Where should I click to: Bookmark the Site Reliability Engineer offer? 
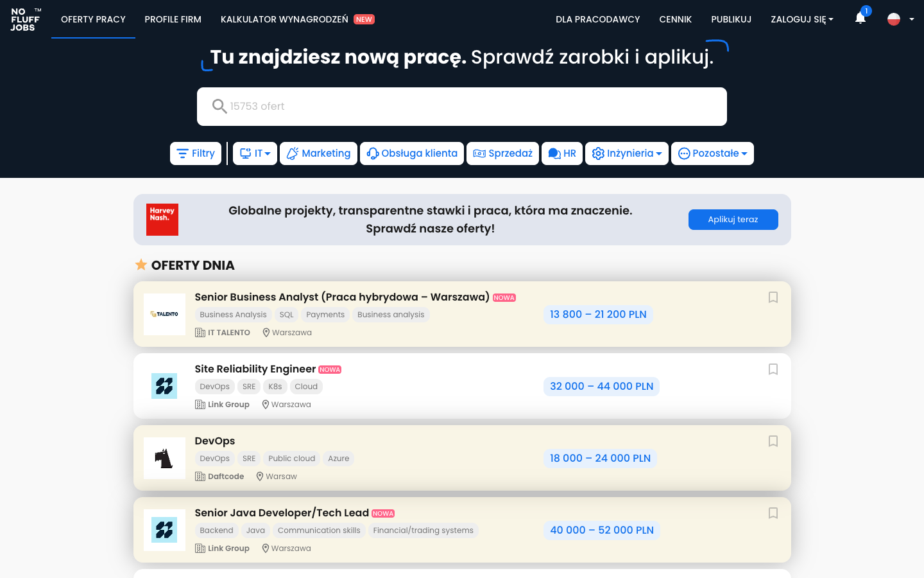[x=773, y=369]
